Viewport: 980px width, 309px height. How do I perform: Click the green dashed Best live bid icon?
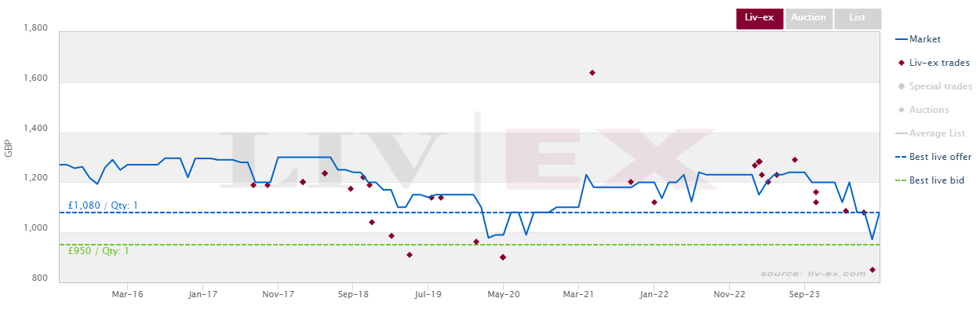(x=901, y=180)
